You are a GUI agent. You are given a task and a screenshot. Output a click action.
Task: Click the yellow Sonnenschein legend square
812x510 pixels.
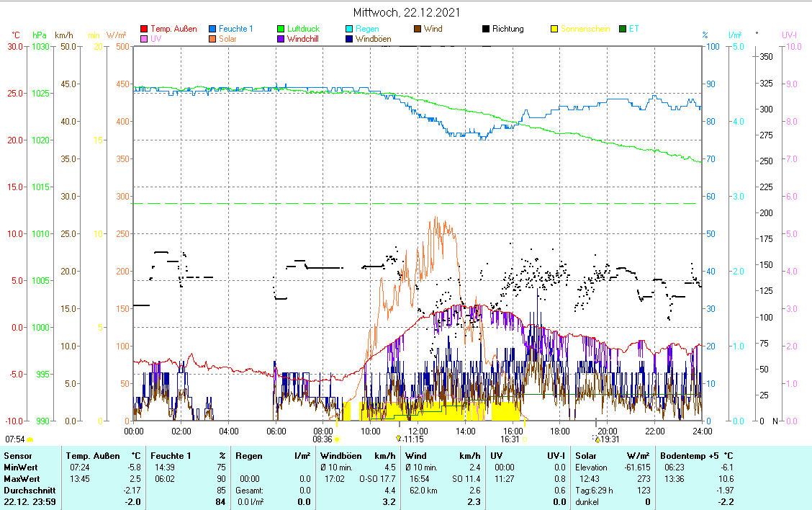pyautogui.click(x=554, y=29)
